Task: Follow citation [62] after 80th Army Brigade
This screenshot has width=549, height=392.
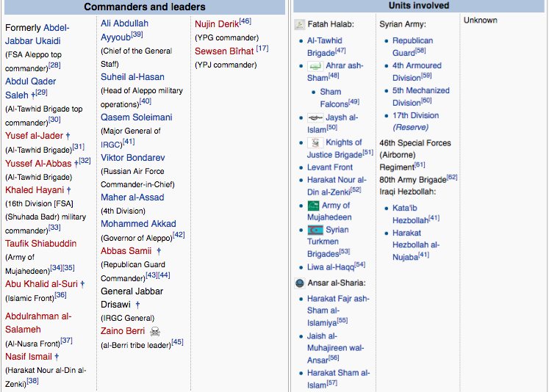Action: point(452,177)
